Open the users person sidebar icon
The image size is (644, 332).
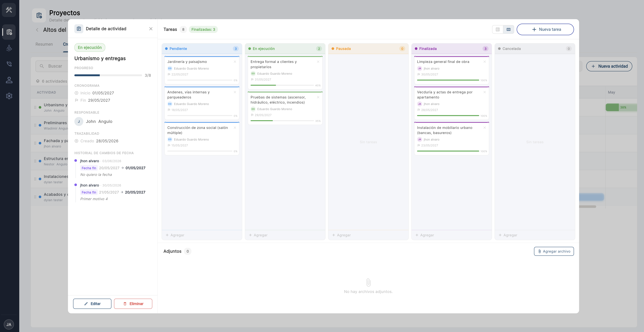[x=9, y=80]
